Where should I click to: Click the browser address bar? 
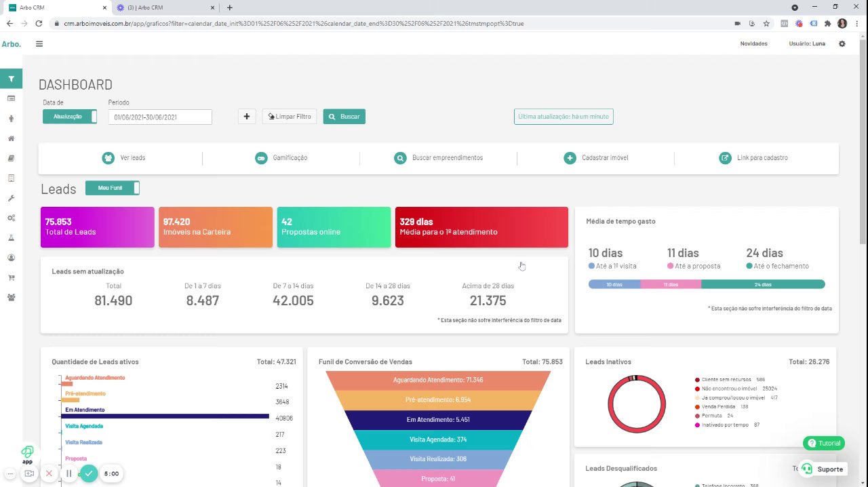(390, 23)
